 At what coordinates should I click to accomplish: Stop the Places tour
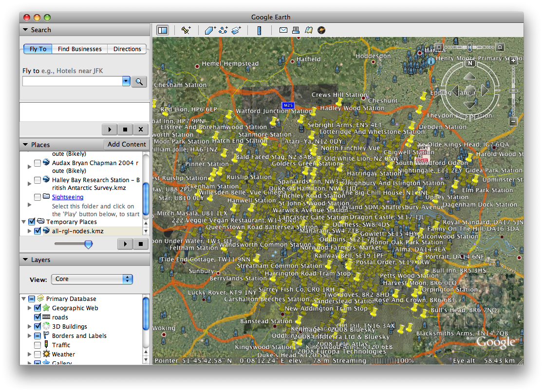coord(141,244)
